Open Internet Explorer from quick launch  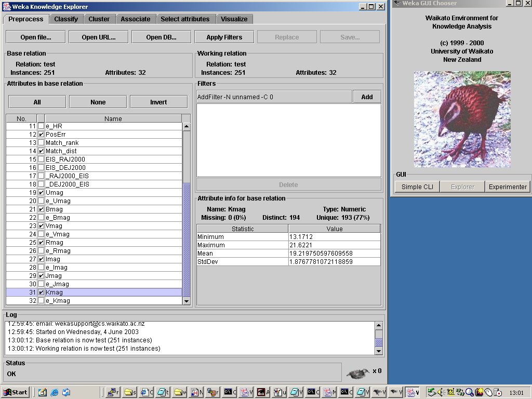[54, 392]
